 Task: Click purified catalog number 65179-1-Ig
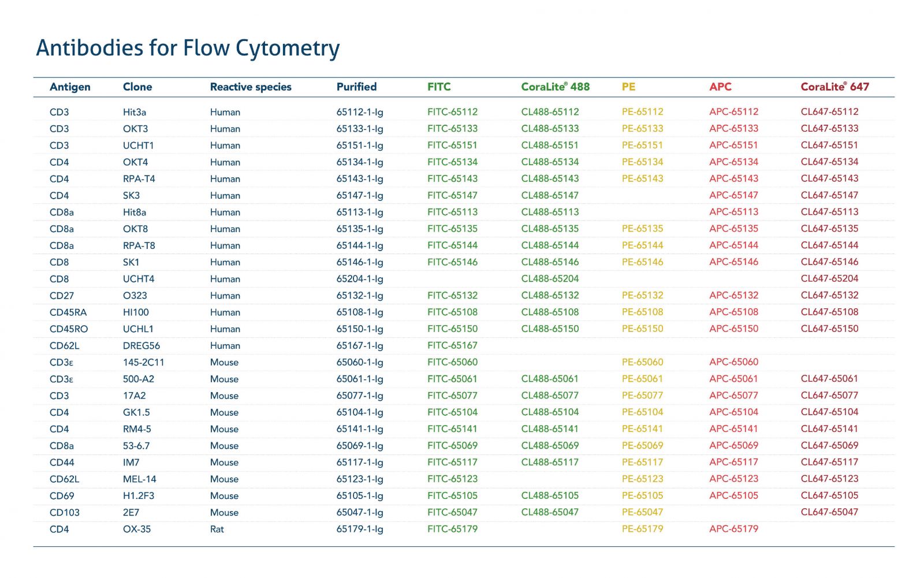360,530
